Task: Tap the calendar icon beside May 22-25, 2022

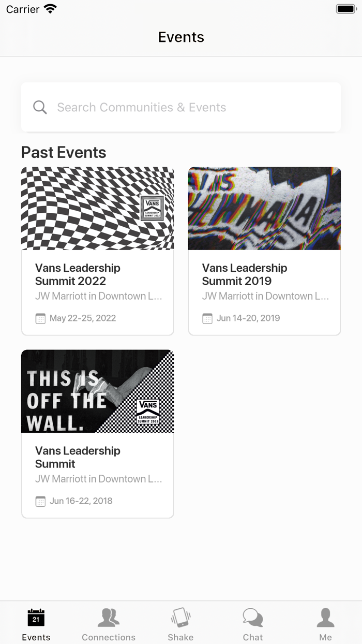Action: point(40,318)
